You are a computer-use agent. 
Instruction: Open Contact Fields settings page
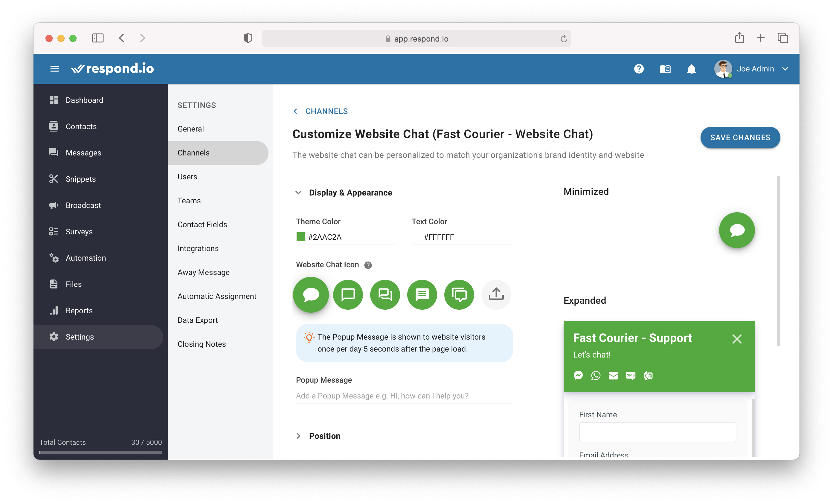(202, 224)
